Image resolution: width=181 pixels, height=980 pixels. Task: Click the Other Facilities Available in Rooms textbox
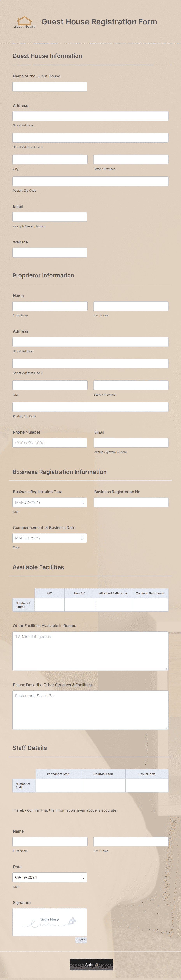tap(90, 650)
